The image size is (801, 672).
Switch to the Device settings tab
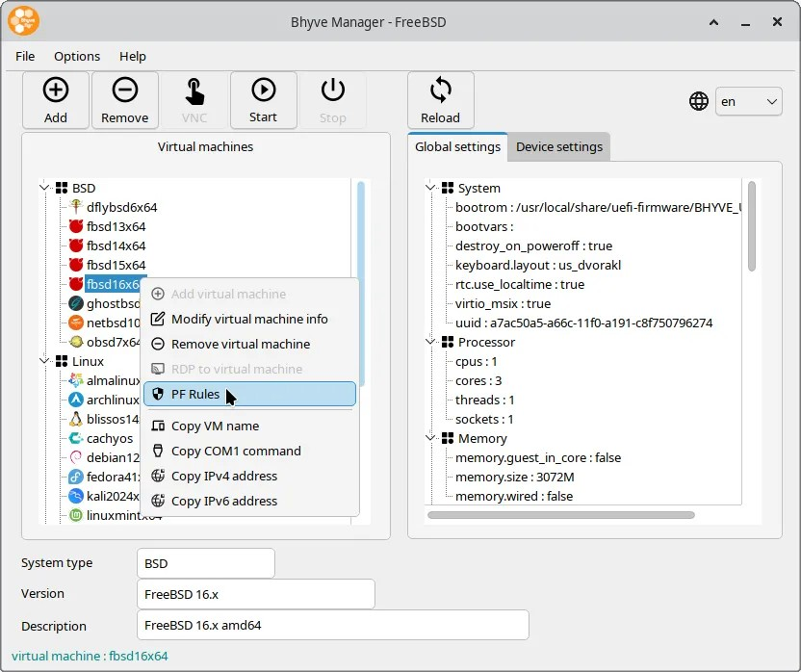point(558,147)
